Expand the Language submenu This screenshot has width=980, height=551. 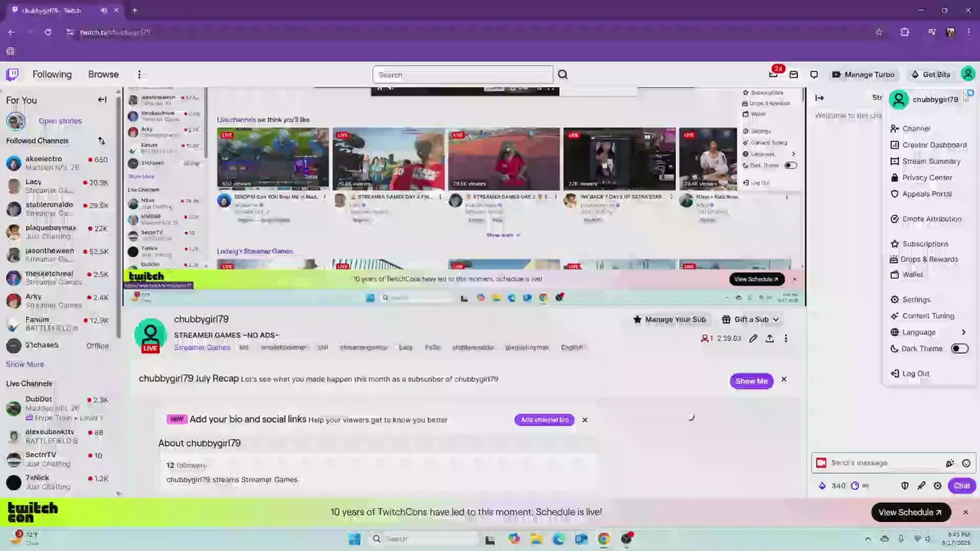click(x=929, y=332)
